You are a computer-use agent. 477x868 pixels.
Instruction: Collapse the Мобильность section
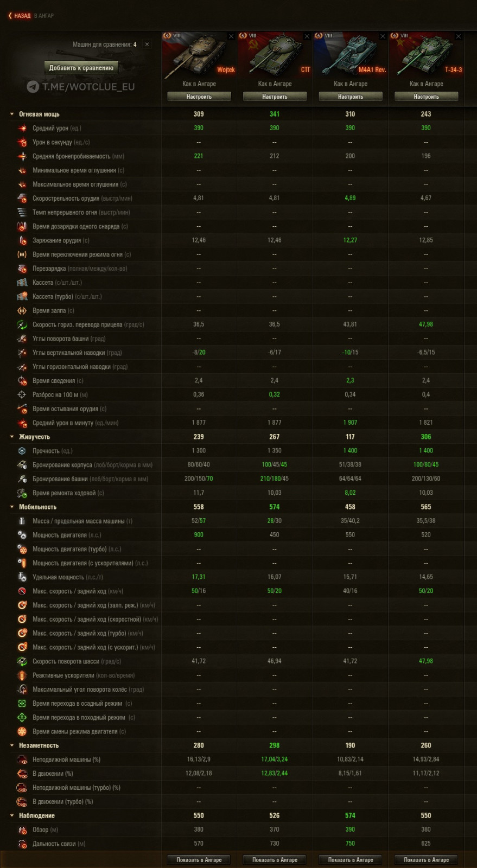pos(12,507)
